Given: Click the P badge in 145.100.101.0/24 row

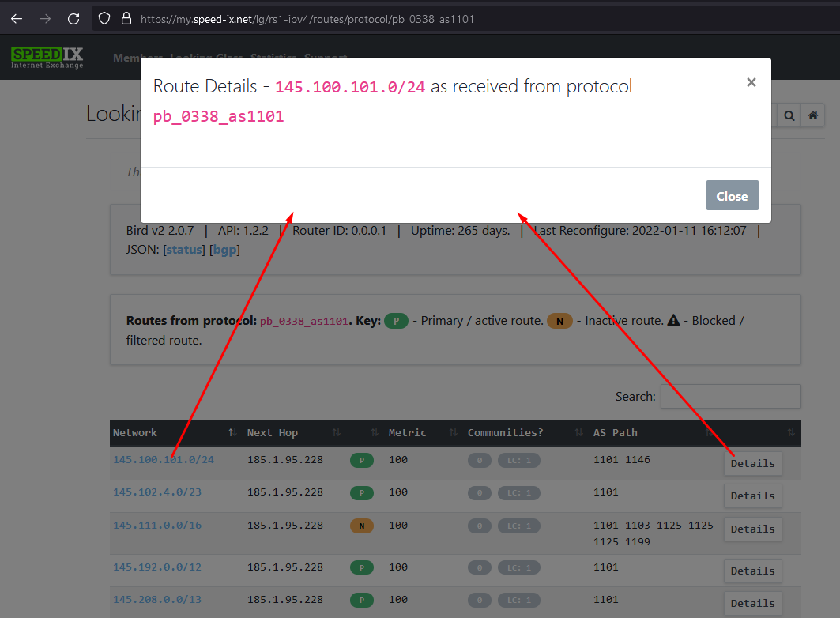Looking at the screenshot, I should [x=362, y=460].
